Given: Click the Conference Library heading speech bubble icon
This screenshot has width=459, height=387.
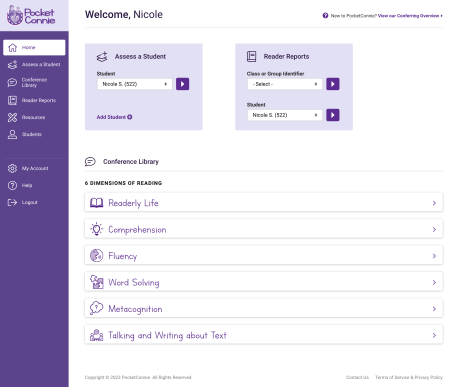Looking at the screenshot, I should [90, 162].
